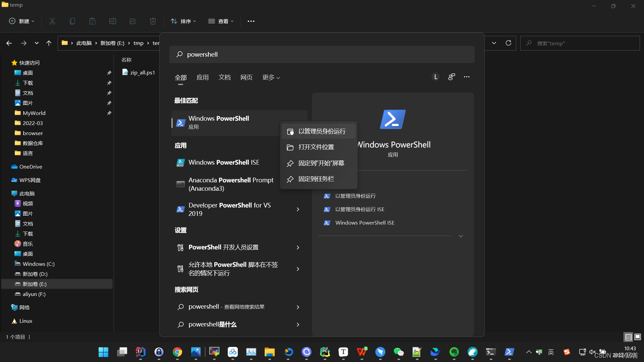The width and height of the screenshot is (644, 362).
Task: Click the copy icon in Explorer toolbar
Action: (x=72, y=21)
